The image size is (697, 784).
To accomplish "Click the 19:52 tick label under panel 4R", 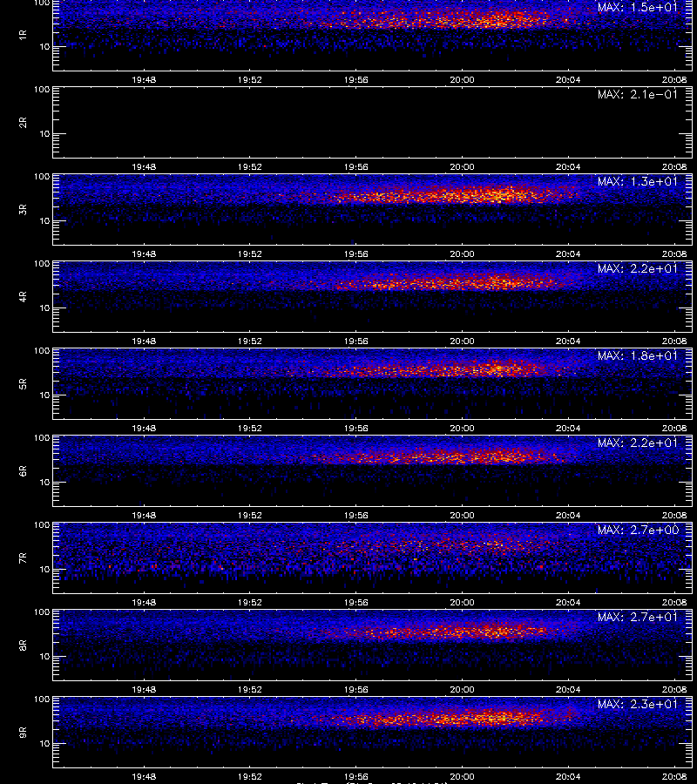I will pyautogui.click(x=250, y=341).
